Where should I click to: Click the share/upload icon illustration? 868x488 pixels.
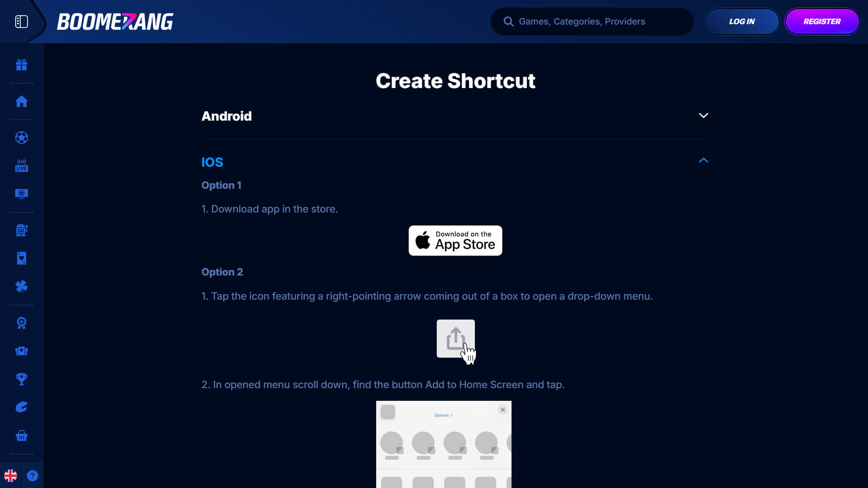[x=455, y=339]
